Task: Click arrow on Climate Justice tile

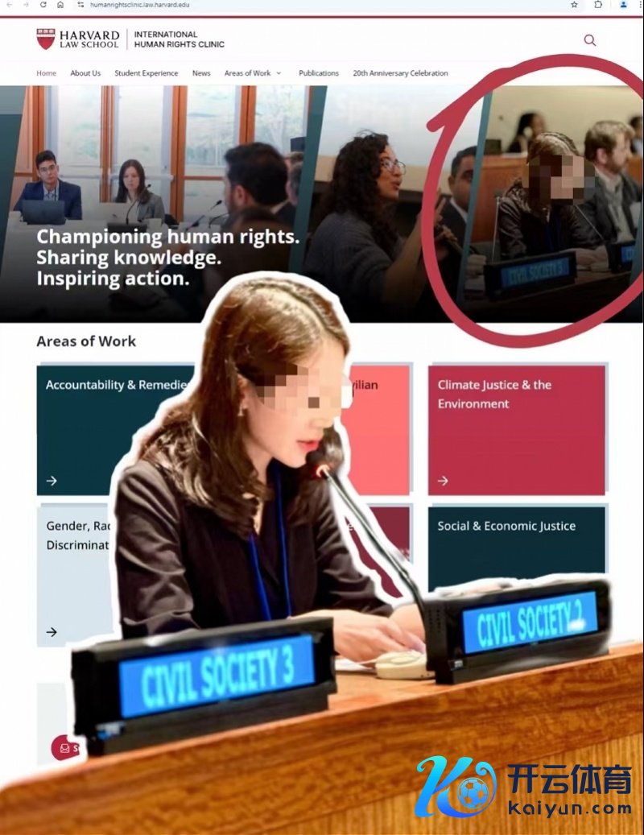Action: pos(443,481)
